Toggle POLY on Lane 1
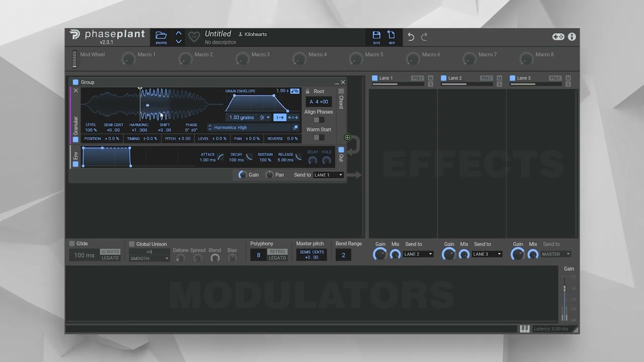 pyautogui.click(x=417, y=78)
